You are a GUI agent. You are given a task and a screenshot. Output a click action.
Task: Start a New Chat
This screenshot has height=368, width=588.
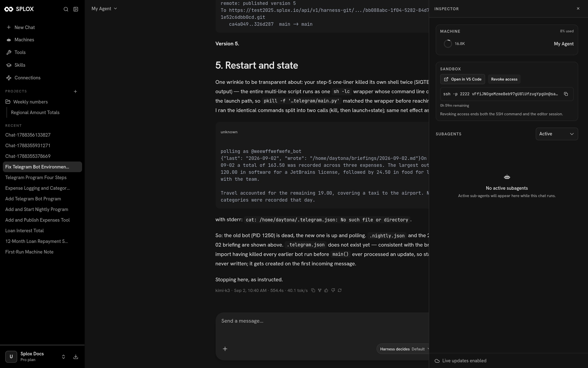pos(42,27)
